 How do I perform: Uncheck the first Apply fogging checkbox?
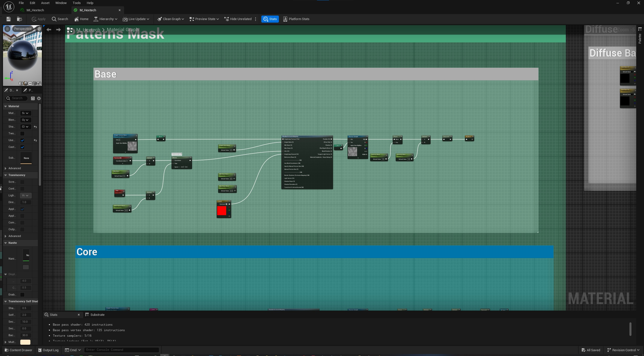22,209
